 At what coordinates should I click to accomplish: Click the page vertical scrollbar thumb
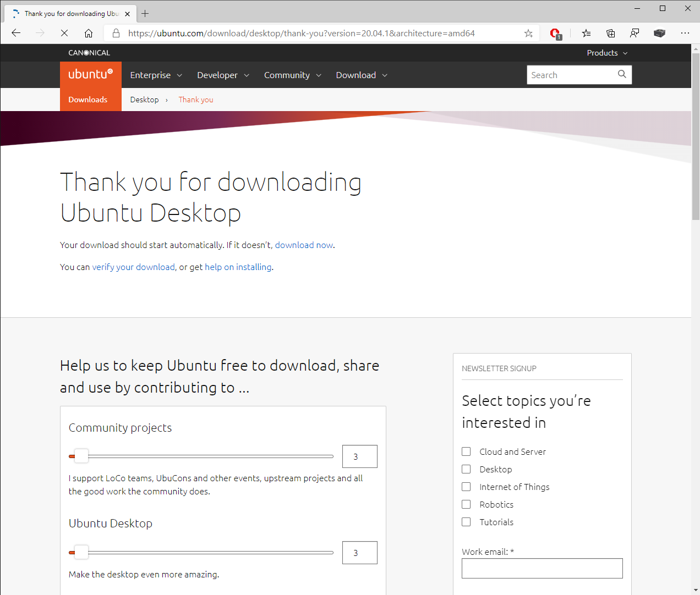pos(696,136)
